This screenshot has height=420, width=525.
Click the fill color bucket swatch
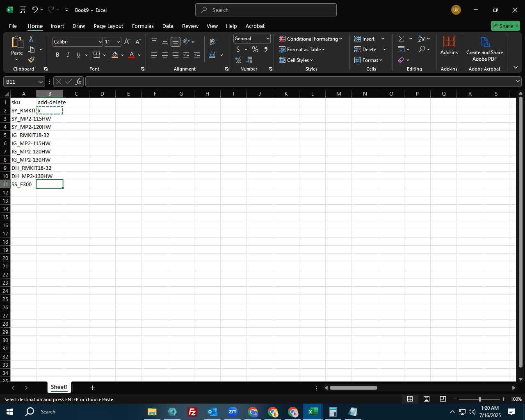click(x=115, y=55)
